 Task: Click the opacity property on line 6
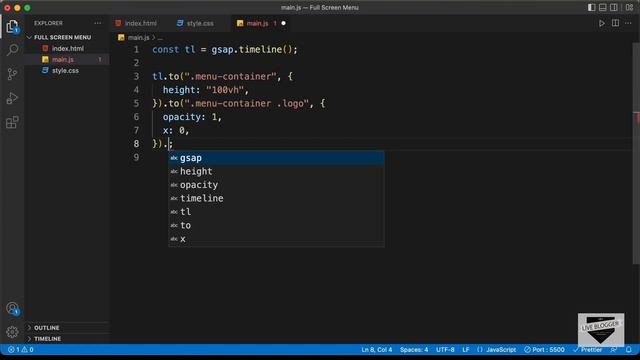(x=181, y=117)
